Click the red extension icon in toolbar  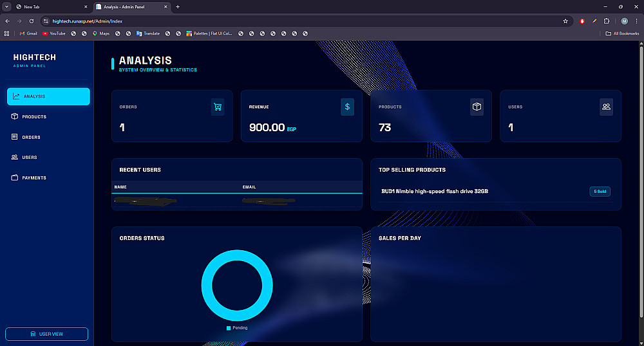click(582, 21)
